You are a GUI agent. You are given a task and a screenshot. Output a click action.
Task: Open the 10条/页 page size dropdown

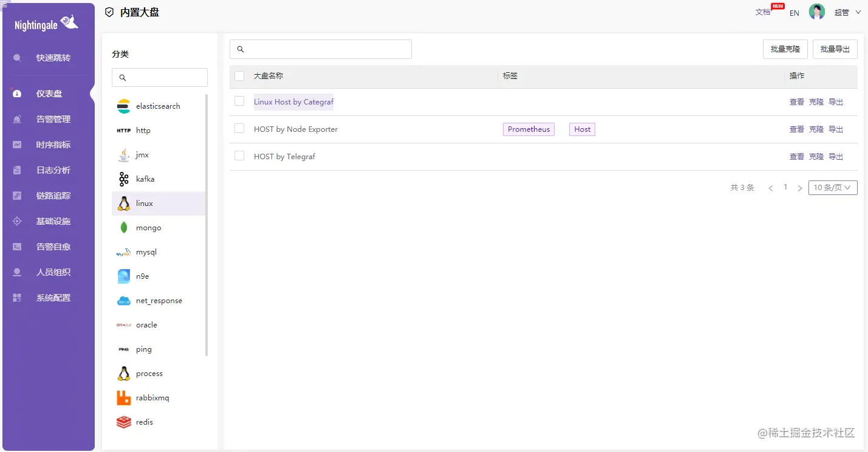(833, 188)
